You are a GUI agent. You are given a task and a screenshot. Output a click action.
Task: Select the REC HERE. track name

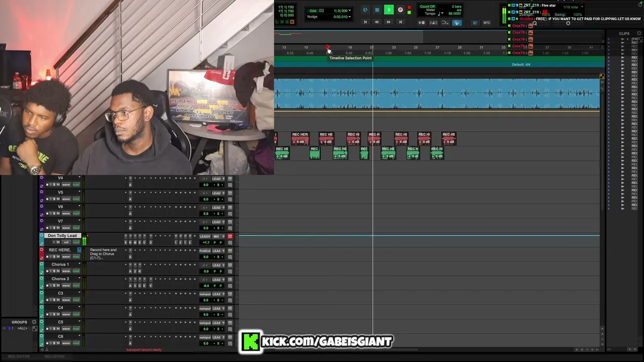click(x=60, y=250)
